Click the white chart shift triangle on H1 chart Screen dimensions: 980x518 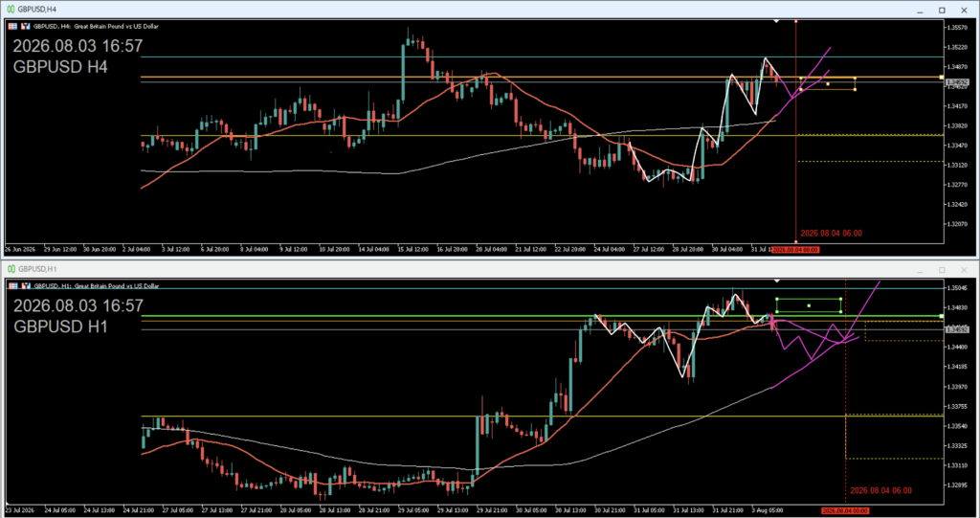[x=776, y=281]
